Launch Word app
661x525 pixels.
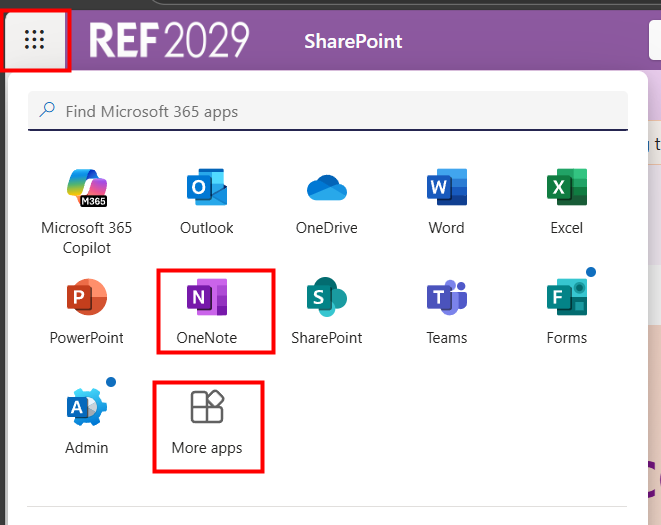coord(447,202)
